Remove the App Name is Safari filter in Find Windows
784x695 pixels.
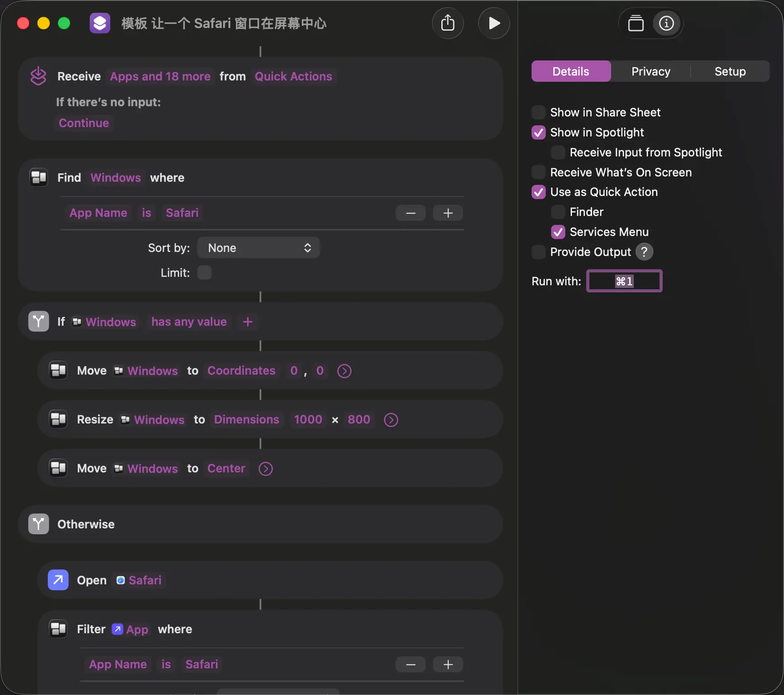coord(410,213)
